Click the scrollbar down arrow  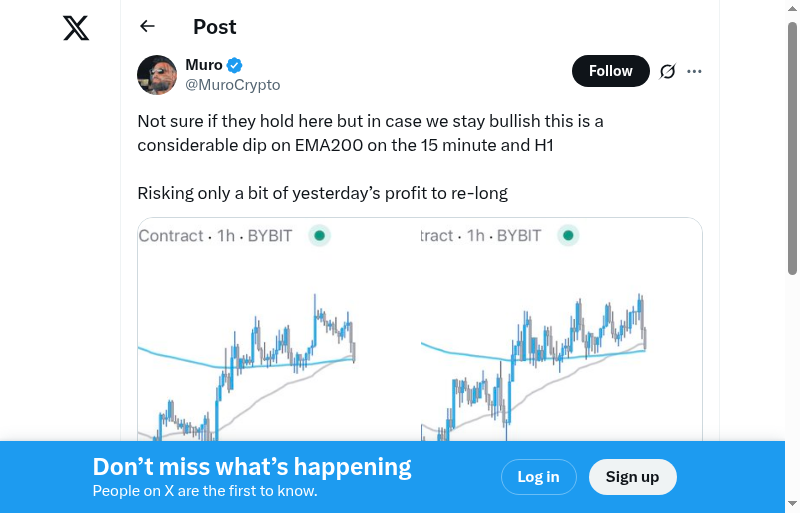792,504
